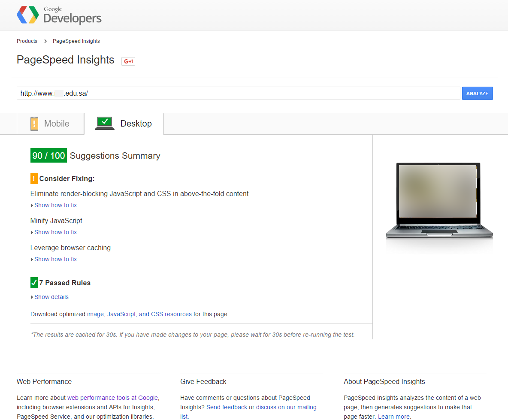The height and width of the screenshot is (420, 508).
Task: Open the Send feedback link
Action: click(227, 407)
